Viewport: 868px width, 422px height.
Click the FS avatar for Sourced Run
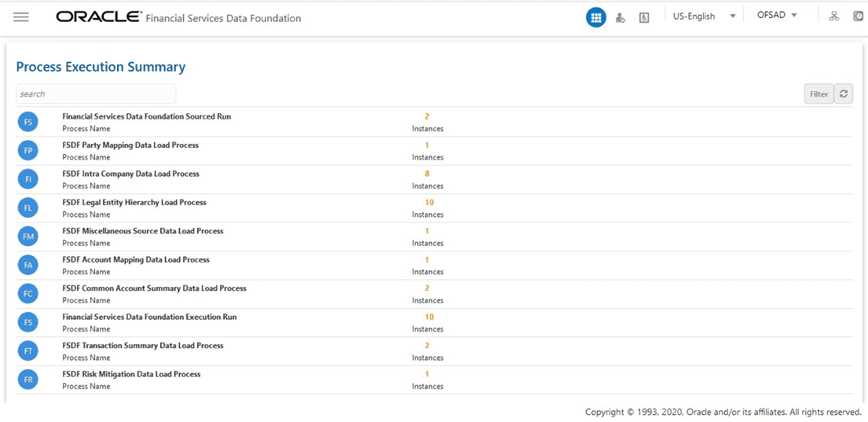point(27,122)
